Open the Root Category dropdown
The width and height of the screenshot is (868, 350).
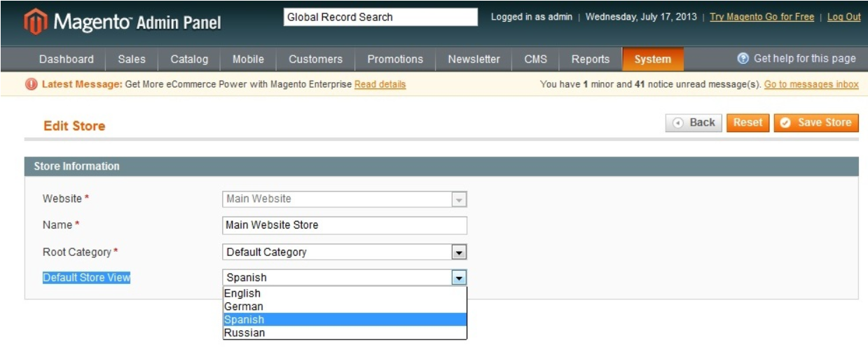tap(344, 252)
